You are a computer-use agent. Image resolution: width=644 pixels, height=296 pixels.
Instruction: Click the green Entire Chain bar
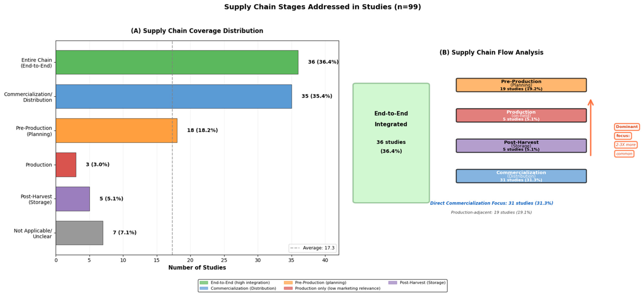pos(177,62)
